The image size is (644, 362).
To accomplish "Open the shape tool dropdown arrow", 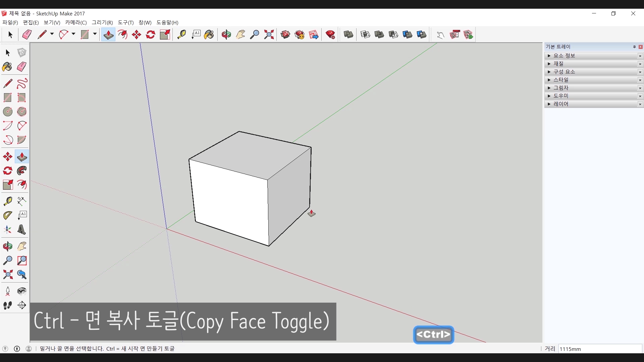I will tap(95, 34).
